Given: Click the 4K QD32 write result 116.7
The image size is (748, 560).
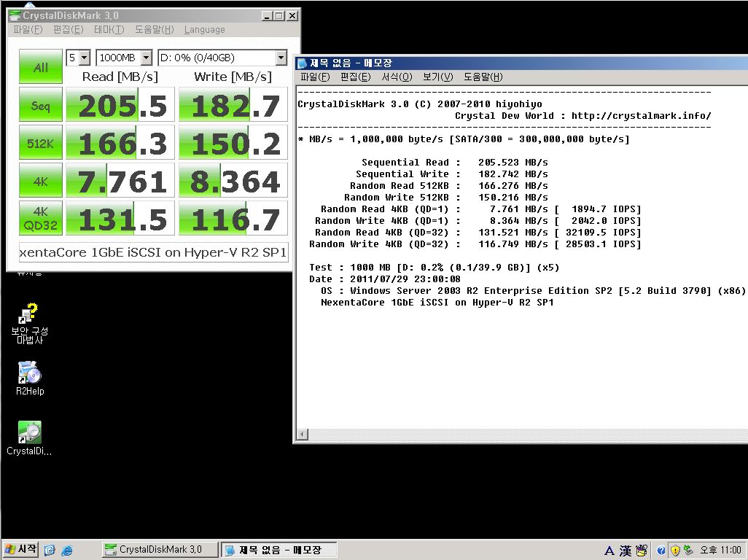Looking at the screenshot, I should pyautogui.click(x=233, y=218).
